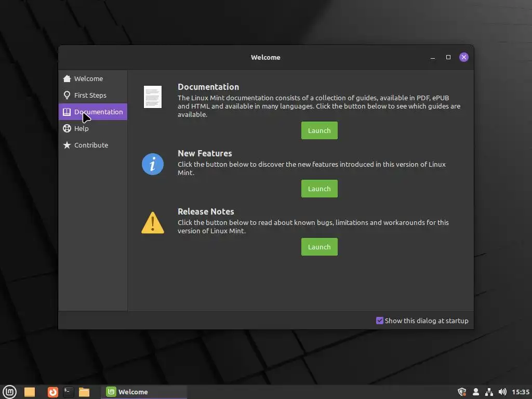This screenshot has width=532, height=399.
Task: Click the blue info icon for New Features
Action: pos(153,164)
